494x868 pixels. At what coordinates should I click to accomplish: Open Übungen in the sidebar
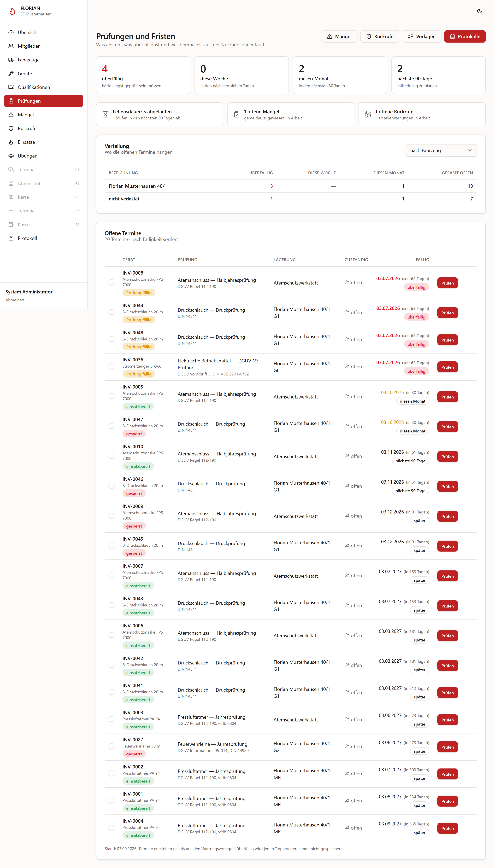[x=44, y=156]
